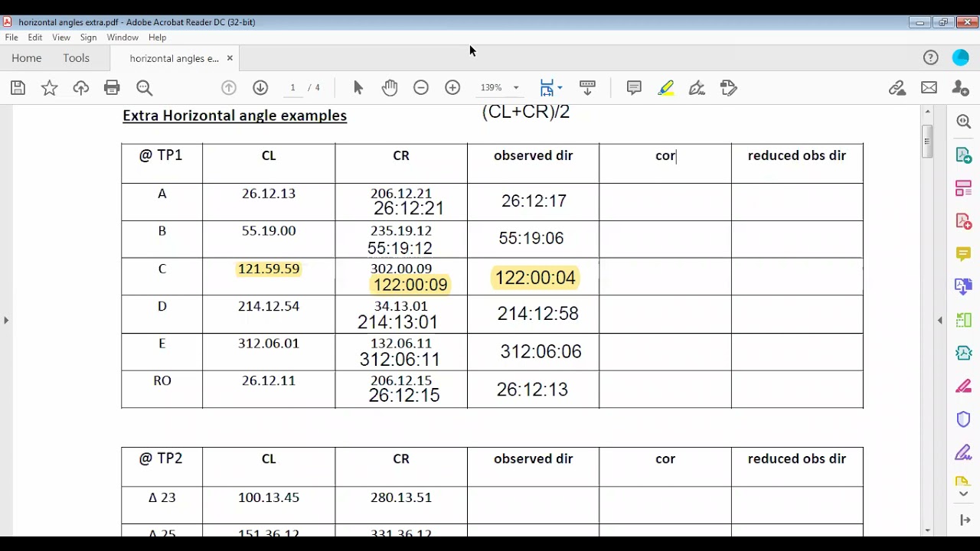Go to previous page arrow
This screenshot has height=551, width=980.
[x=229, y=88]
